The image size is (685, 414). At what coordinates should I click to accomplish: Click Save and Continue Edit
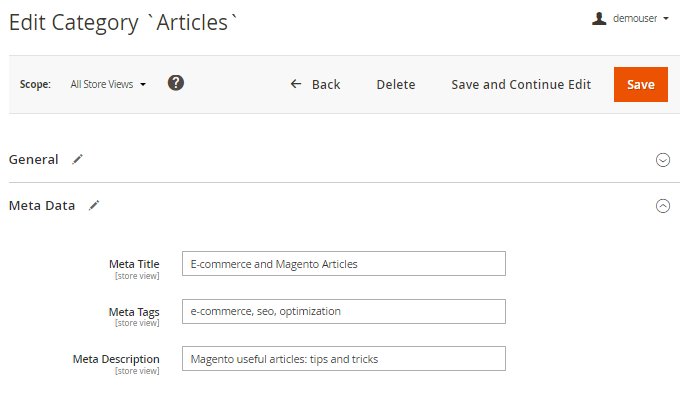coord(521,85)
